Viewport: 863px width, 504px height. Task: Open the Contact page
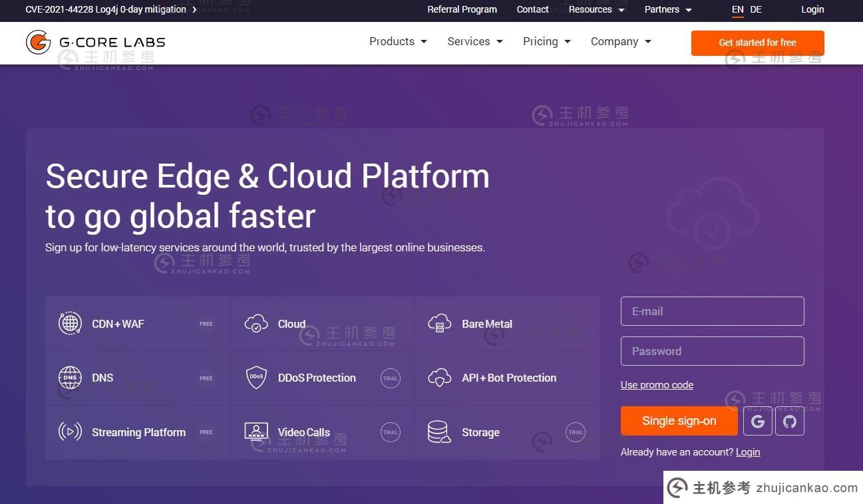[x=532, y=9]
